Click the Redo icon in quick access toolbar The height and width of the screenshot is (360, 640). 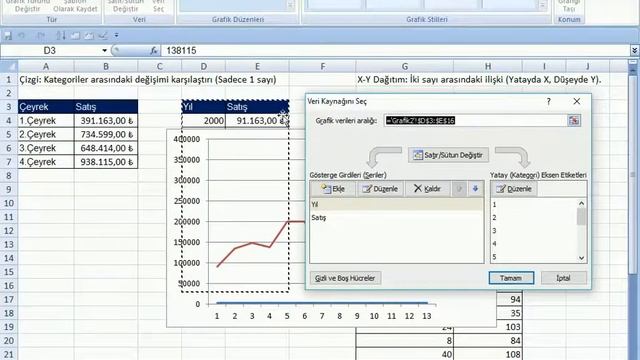point(41,36)
